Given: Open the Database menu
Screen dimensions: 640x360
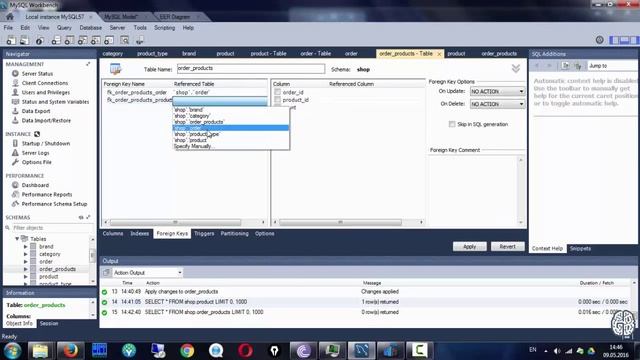Looking at the screenshot, I should pos(91,28).
